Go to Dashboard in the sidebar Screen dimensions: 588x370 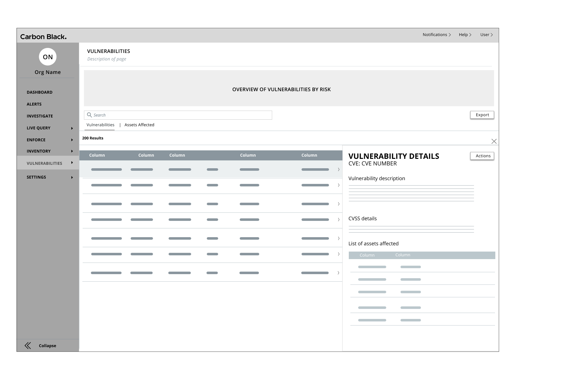coord(39,92)
